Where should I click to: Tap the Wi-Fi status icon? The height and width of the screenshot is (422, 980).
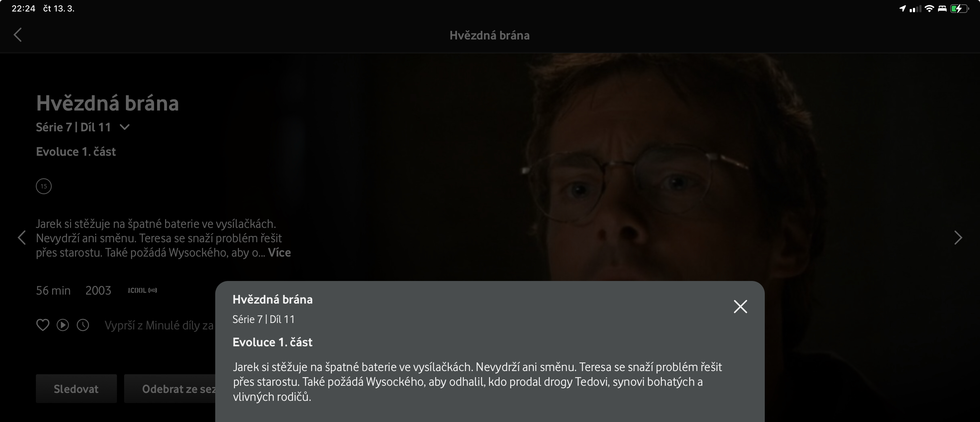pos(929,8)
